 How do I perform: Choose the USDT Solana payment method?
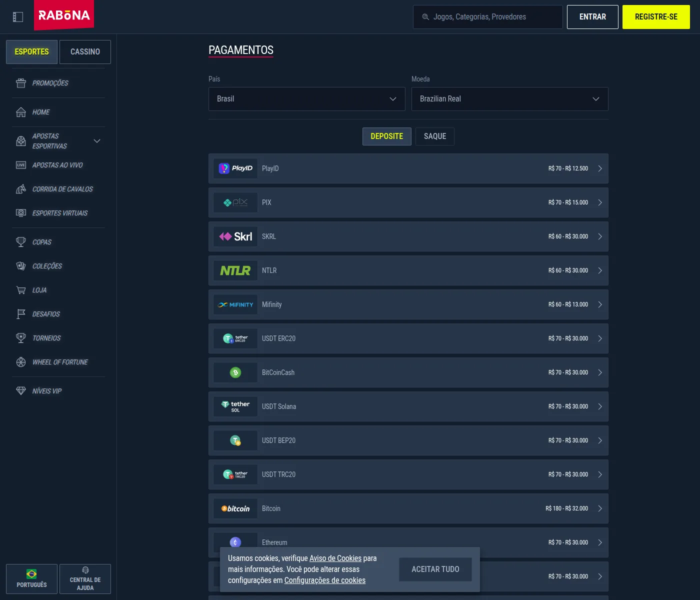point(408,406)
